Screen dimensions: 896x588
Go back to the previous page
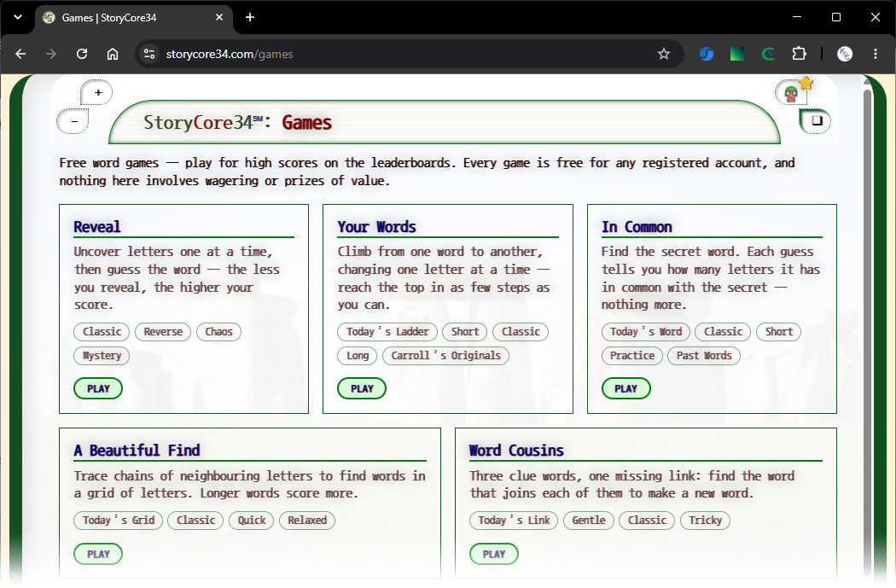20,54
